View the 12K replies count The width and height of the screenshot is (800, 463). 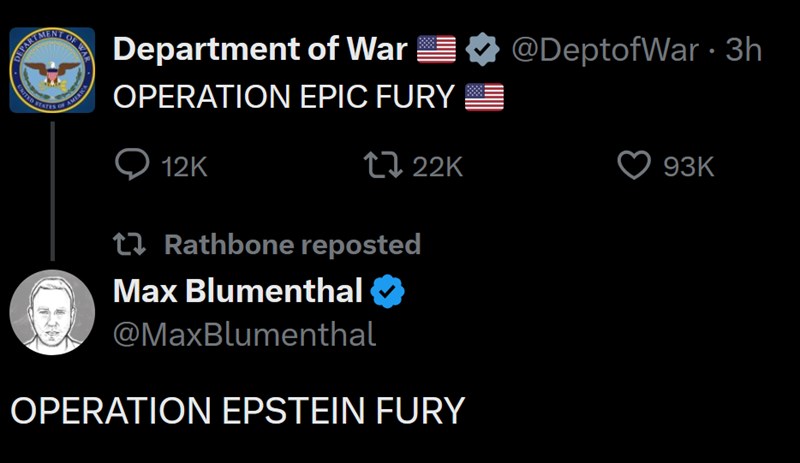(184, 166)
